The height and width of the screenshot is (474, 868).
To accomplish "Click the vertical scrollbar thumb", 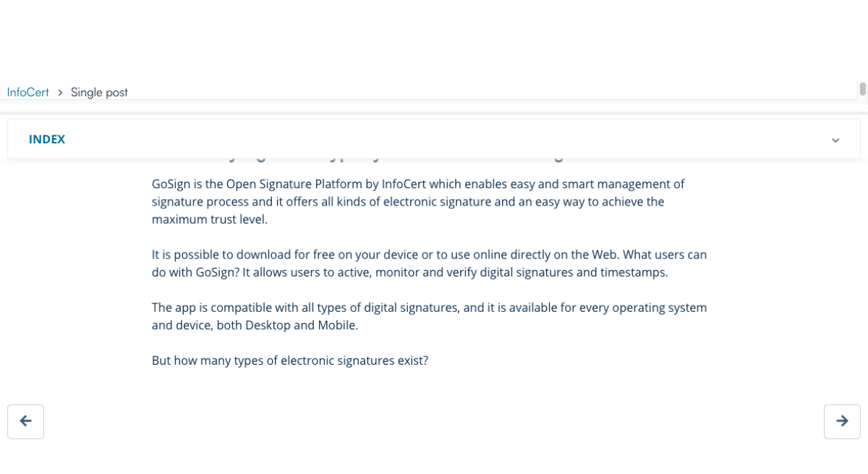I will pyautogui.click(x=862, y=89).
